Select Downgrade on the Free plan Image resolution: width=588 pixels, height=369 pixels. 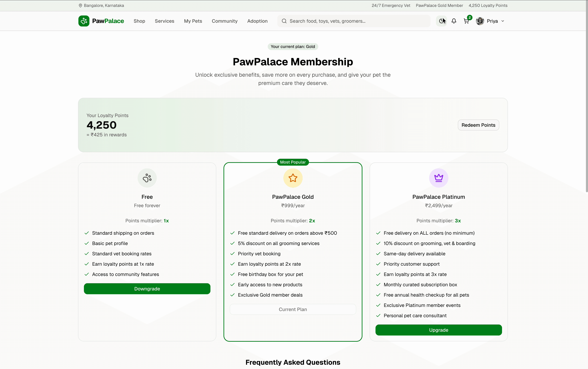tap(147, 289)
